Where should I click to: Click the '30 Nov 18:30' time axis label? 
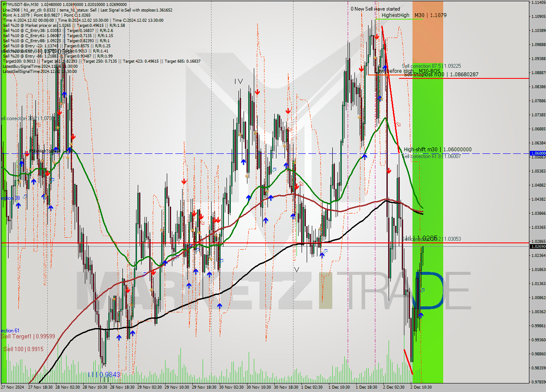[286, 387]
